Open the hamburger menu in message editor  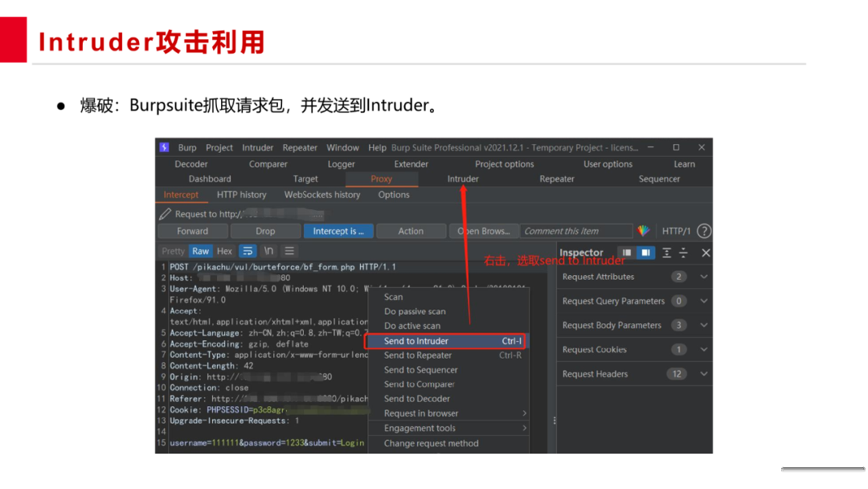pyautogui.click(x=289, y=251)
